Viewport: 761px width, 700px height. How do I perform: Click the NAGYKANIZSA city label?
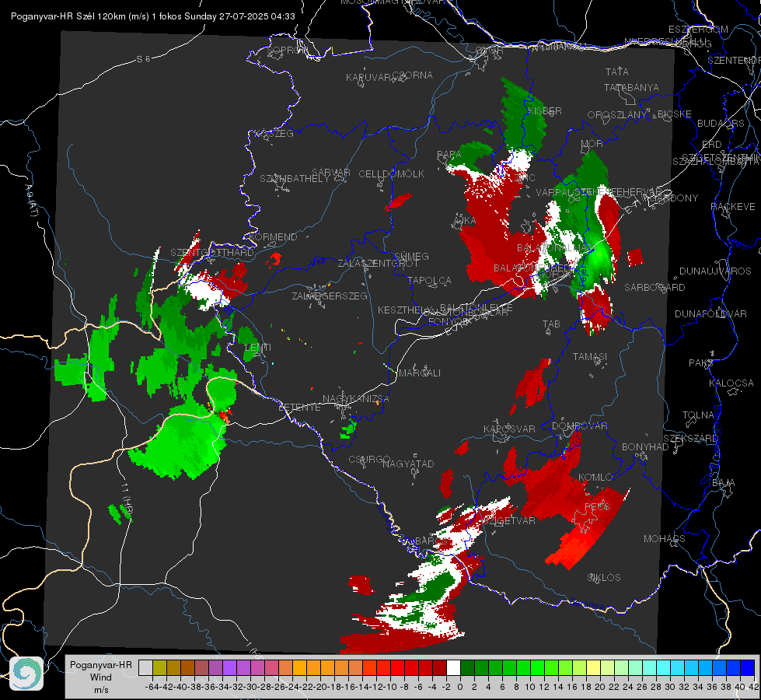pyautogui.click(x=356, y=399)
